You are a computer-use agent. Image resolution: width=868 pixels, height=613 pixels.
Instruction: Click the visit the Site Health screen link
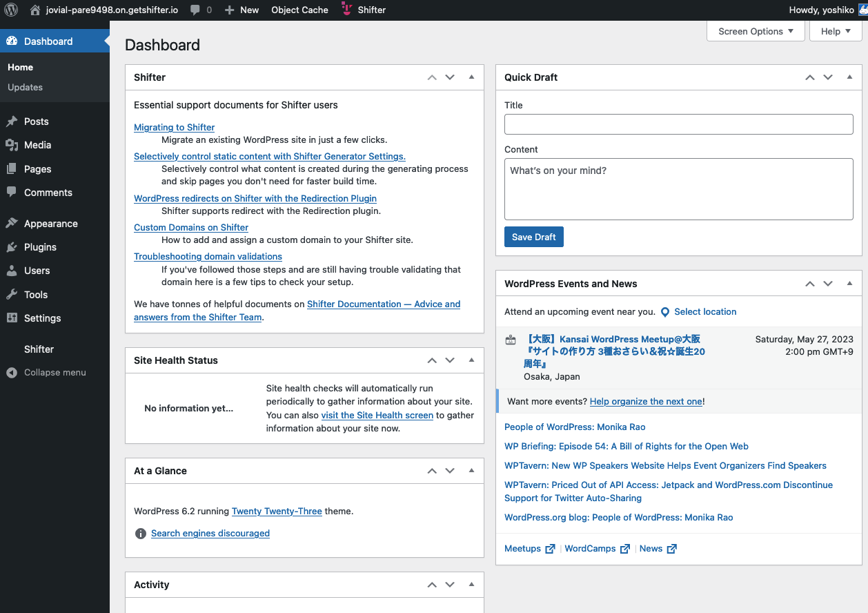click(x=377, y=416)
